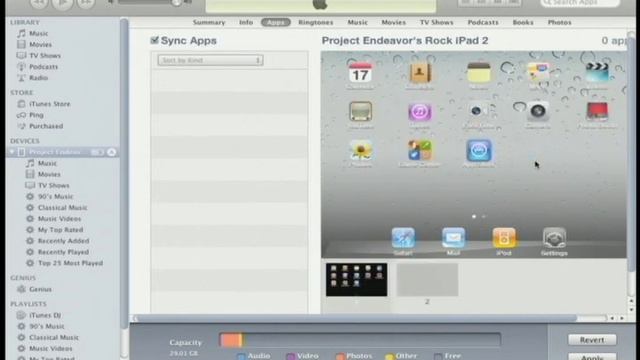The width and height of the screenshot is (640, 360).
Task: Select the Apps tab
Action: [x=276, y=22]
